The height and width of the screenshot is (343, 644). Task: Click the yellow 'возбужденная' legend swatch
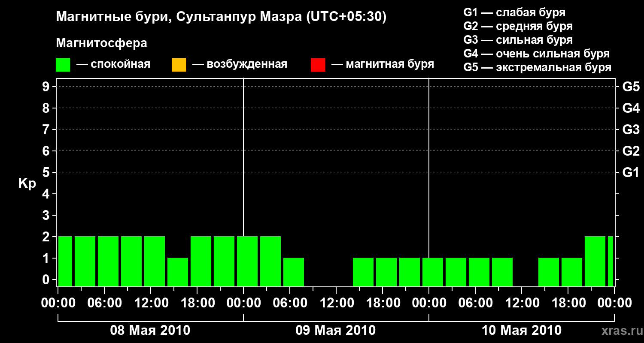[x=179, y=65]
